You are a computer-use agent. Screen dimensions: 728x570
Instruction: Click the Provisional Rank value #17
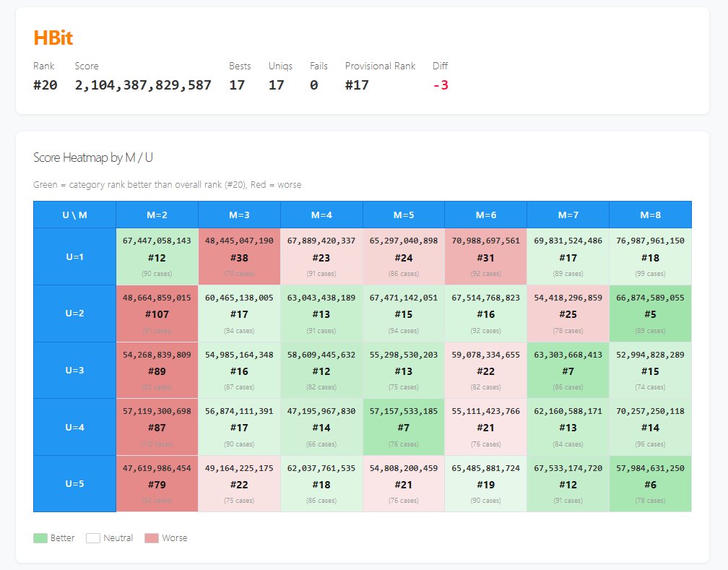pyautogui.click(x=357, y=85)
